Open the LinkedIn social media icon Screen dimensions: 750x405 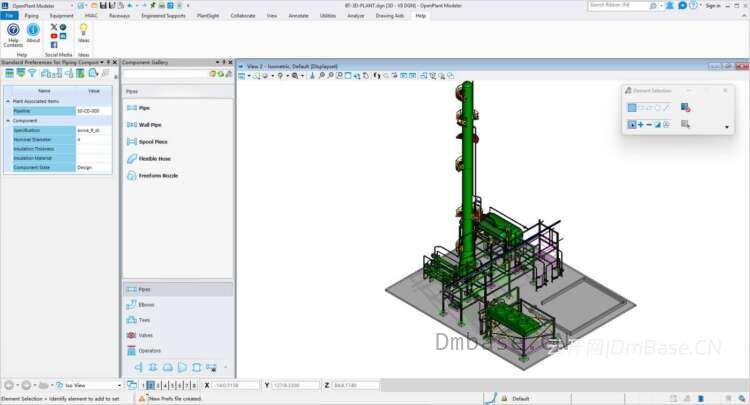pos(63,36)
